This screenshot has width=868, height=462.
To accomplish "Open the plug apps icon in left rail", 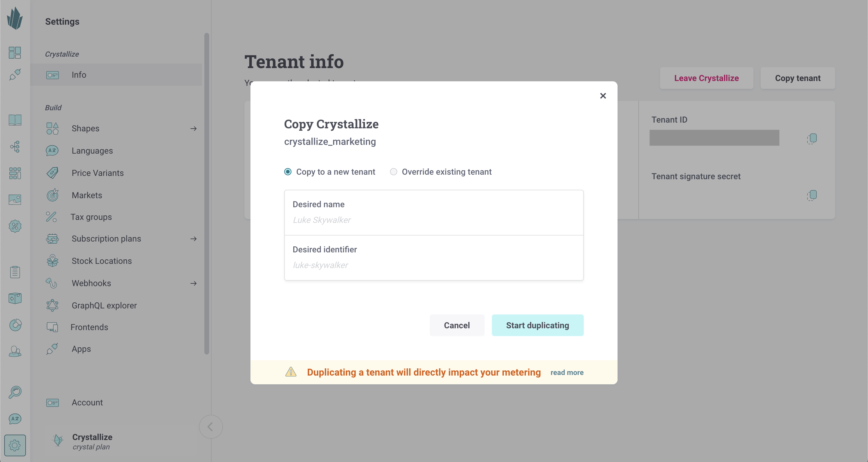I will 15,74.
